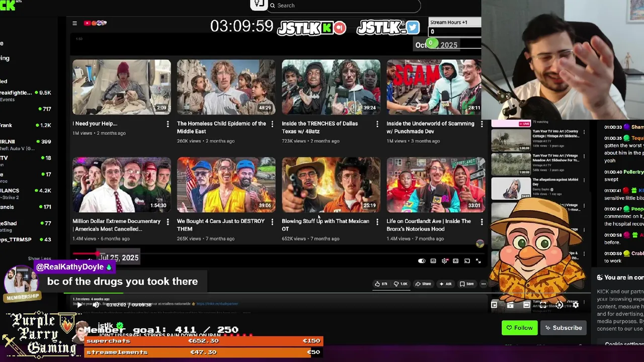Subscribe to the jstlk channel

[x=563, y=328]
